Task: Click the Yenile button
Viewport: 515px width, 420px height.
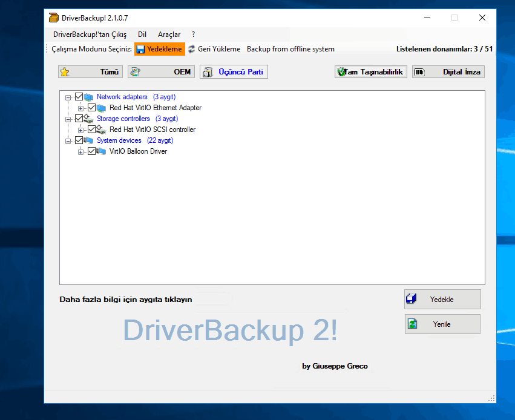Action: coord(442,324)
